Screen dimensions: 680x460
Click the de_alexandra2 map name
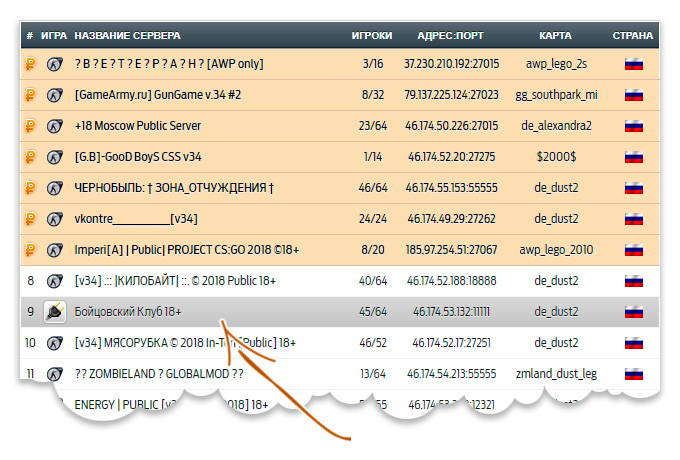coord(556,126)
